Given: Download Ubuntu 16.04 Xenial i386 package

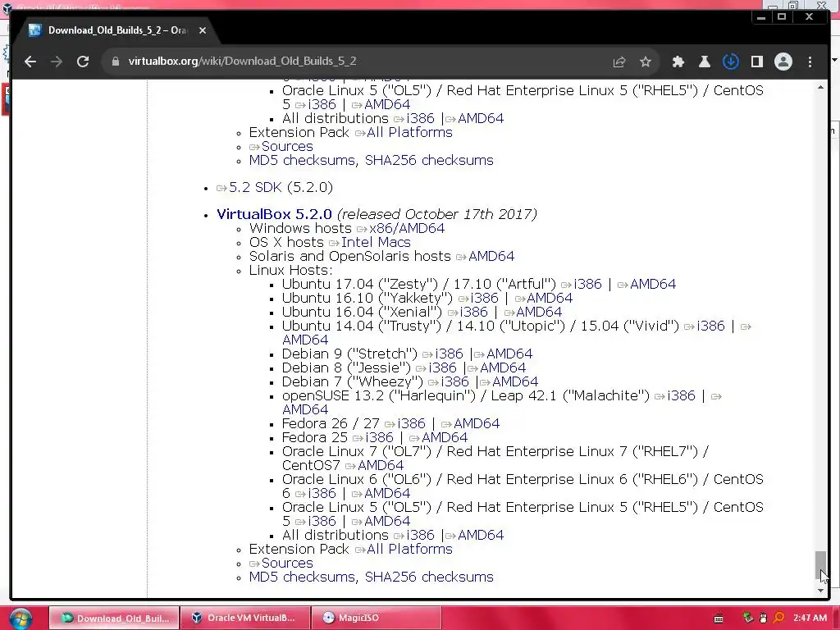Looking at the screenshot, I should 474,312.
